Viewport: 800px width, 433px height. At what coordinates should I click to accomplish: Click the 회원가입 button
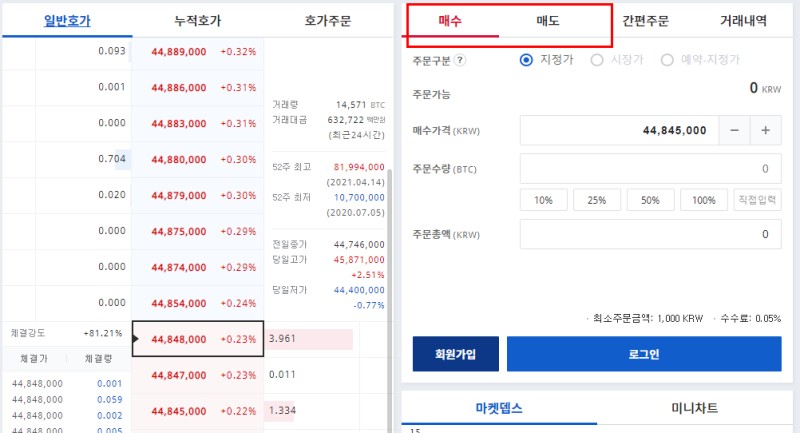456,354
